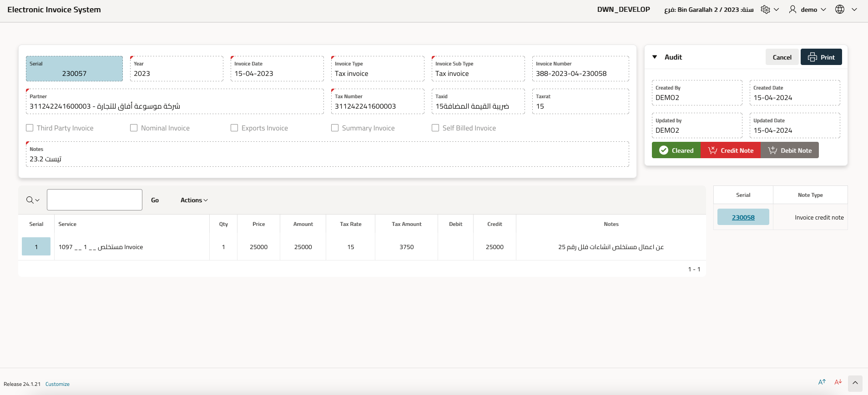Click the line items Notes column header
This screenshot has width=868, height=395.
pos(611,224)
